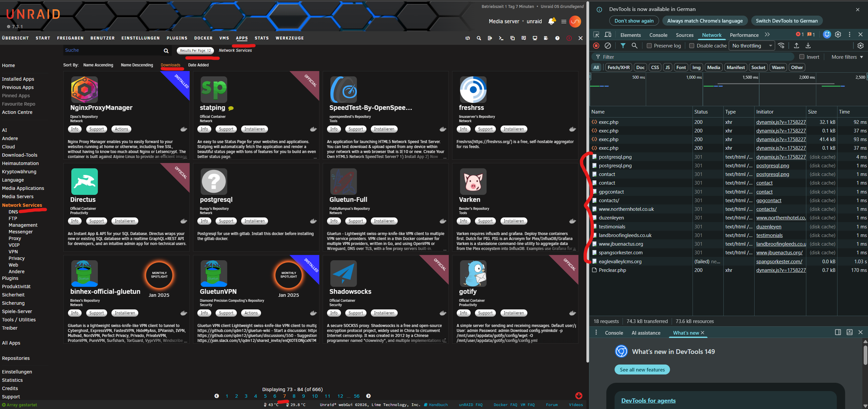Click See all new features button
868x409 pixels.
click(x=642, y=369)
